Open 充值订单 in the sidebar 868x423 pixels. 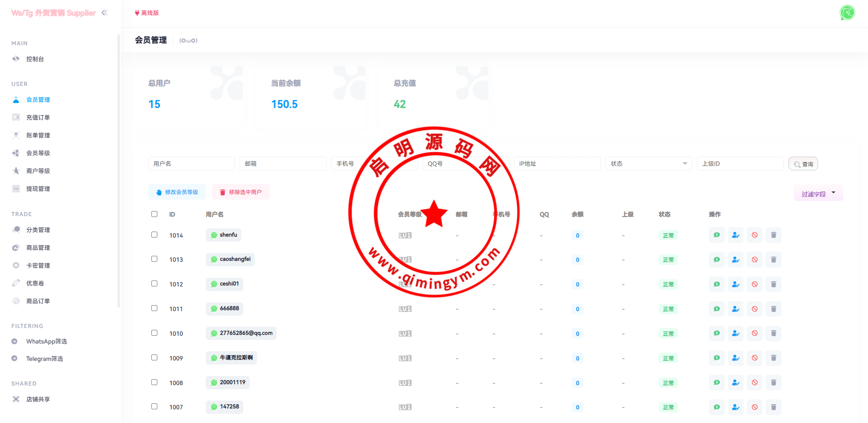coord(38,117)
